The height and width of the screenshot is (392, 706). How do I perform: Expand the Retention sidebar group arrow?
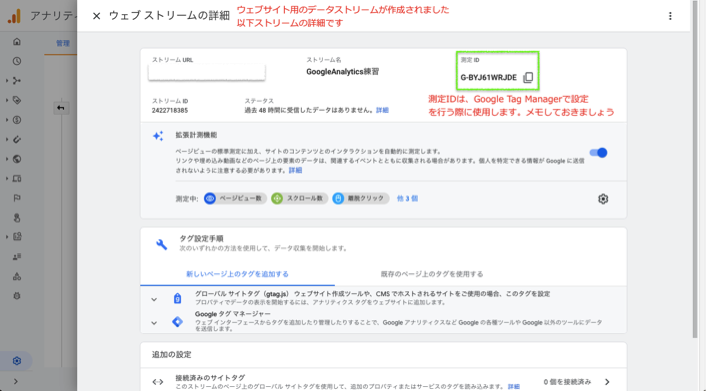coord(7,140)
